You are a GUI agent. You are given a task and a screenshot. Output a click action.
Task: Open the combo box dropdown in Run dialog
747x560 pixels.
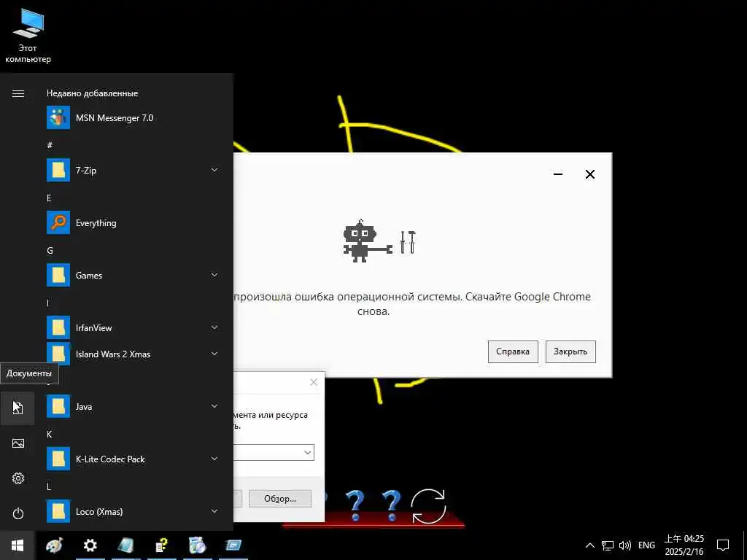pyautogui.click(x=308, y=452)
